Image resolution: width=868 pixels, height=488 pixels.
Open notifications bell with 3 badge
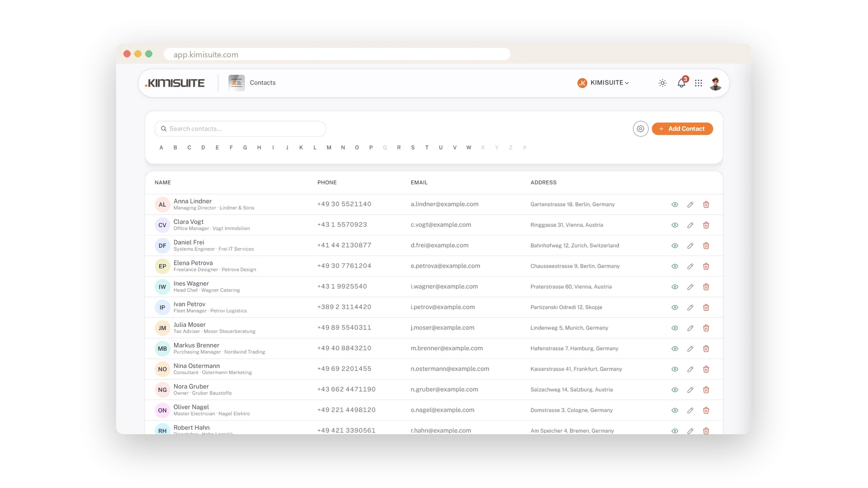[681, 83]
